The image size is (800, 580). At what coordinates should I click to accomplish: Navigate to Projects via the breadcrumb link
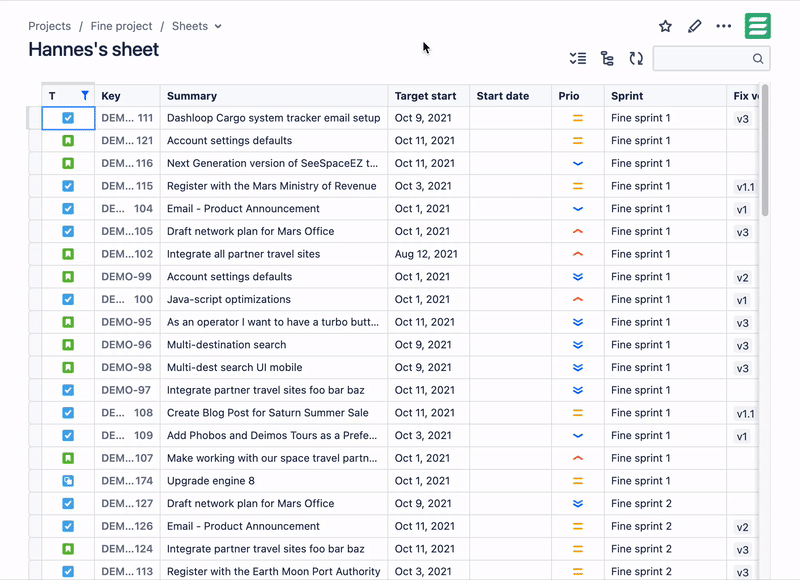(x=49, y=26)
